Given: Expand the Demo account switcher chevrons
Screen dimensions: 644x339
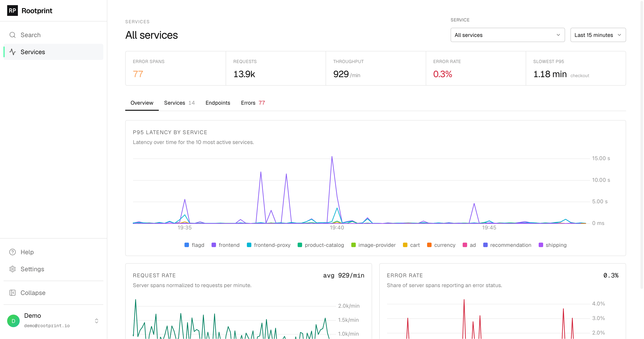Looking at the screenshot, I should pyautogui.click(x=97, y=321).
